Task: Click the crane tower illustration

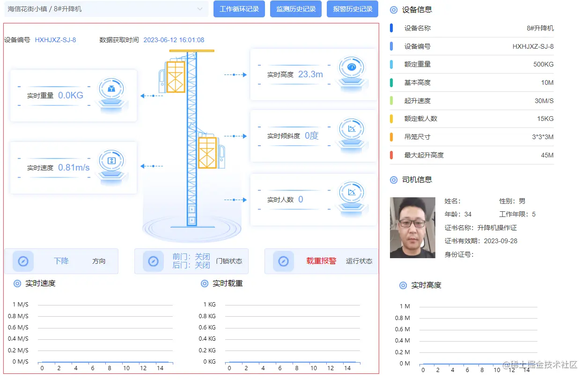Action: tap(192, 141)
